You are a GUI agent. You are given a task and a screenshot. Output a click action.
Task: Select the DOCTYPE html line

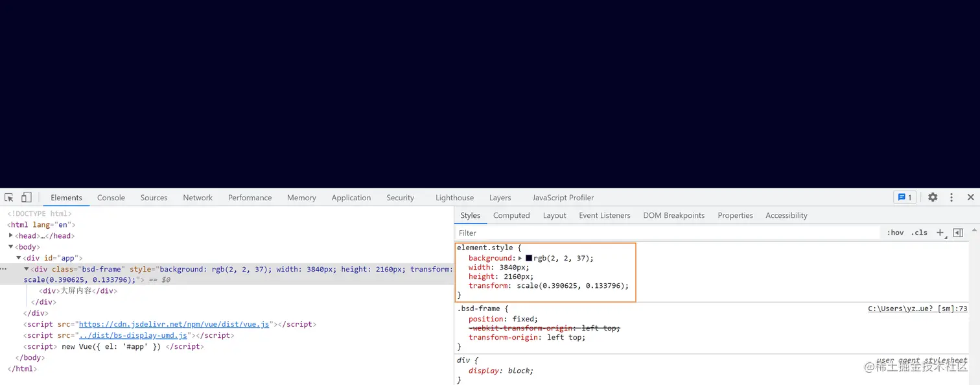[40, 213]
